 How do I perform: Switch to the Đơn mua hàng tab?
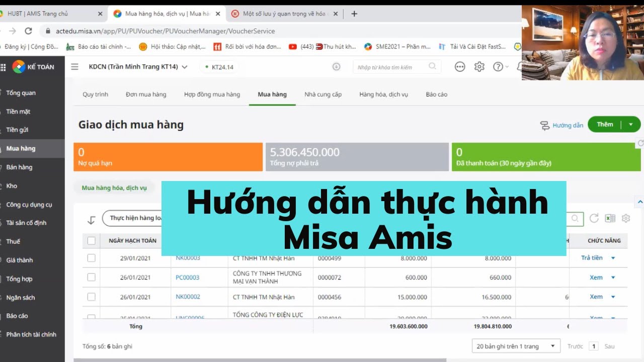[146, 94]
